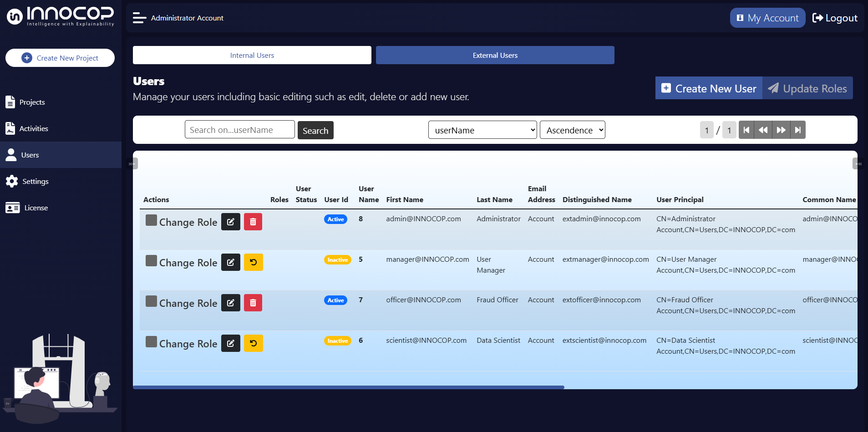Click the First Name column header

tap(405, 200)
